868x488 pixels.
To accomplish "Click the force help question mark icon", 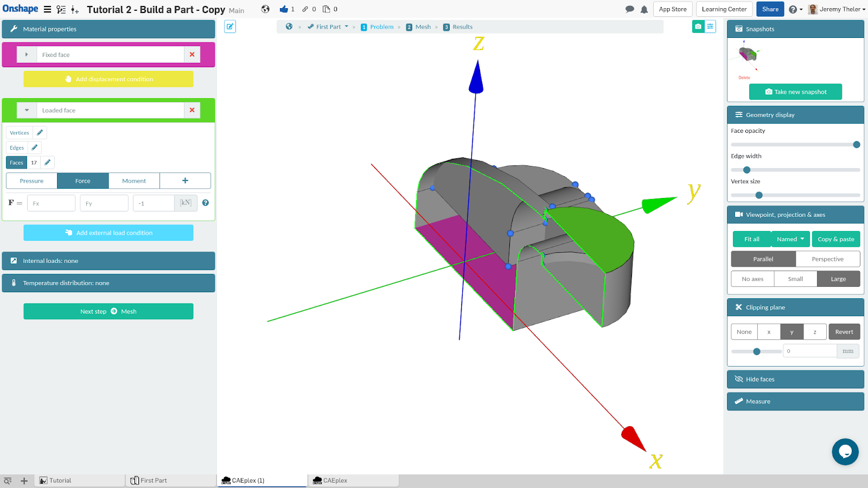I will 206,203.
